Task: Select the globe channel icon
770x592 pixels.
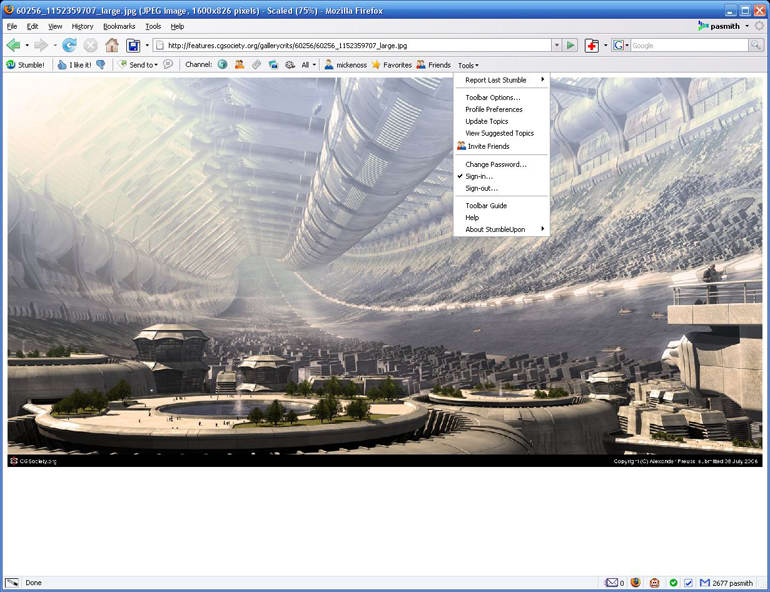Action: point(222,64)
